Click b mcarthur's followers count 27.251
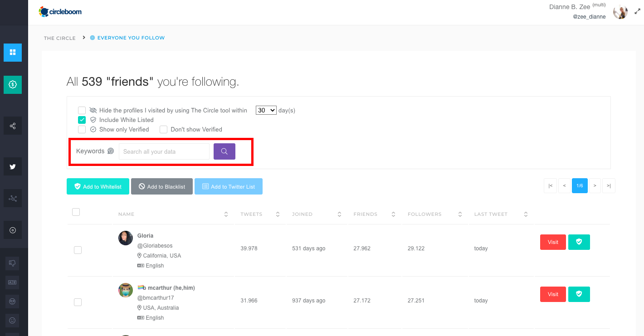Screen dimensions: 644x336 click(416, 301)
